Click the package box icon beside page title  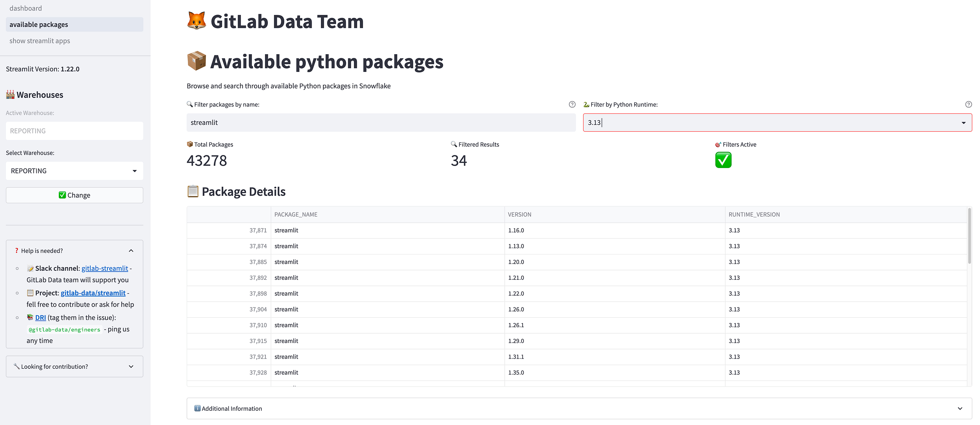coord(196,61)
